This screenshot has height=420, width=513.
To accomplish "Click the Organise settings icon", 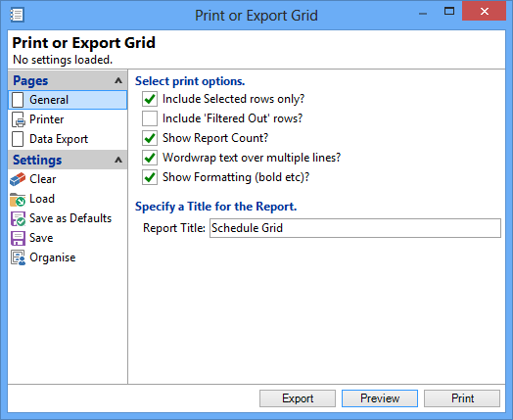I will 18,257.
